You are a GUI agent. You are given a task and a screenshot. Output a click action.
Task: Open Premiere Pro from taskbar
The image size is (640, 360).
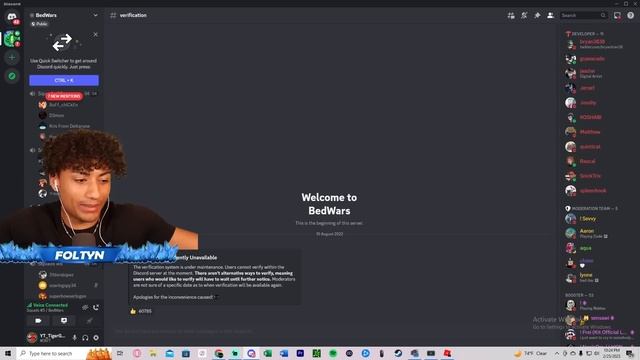point(300,353)
